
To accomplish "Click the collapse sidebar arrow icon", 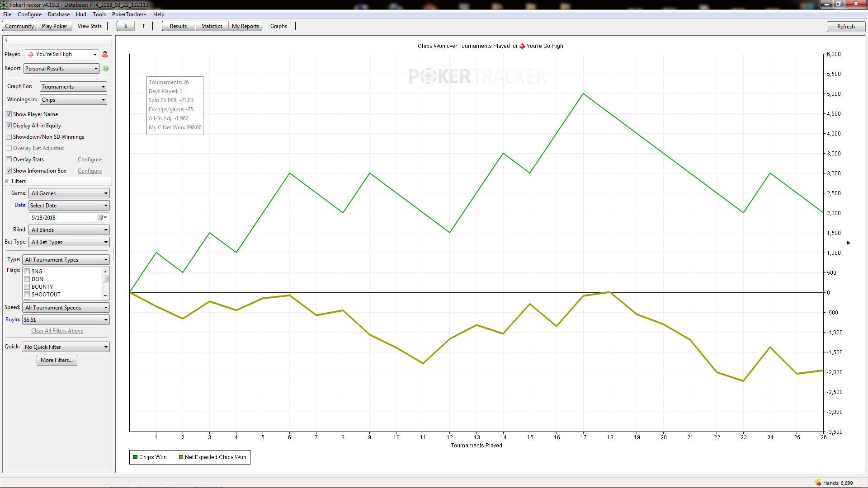I will point(6,40).
